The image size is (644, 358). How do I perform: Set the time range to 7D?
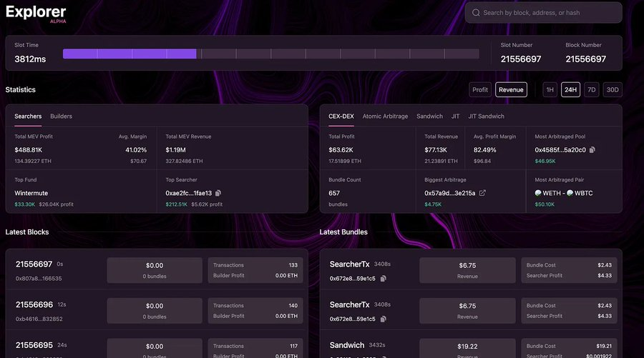pyautogui.click(x=592, y=90)
